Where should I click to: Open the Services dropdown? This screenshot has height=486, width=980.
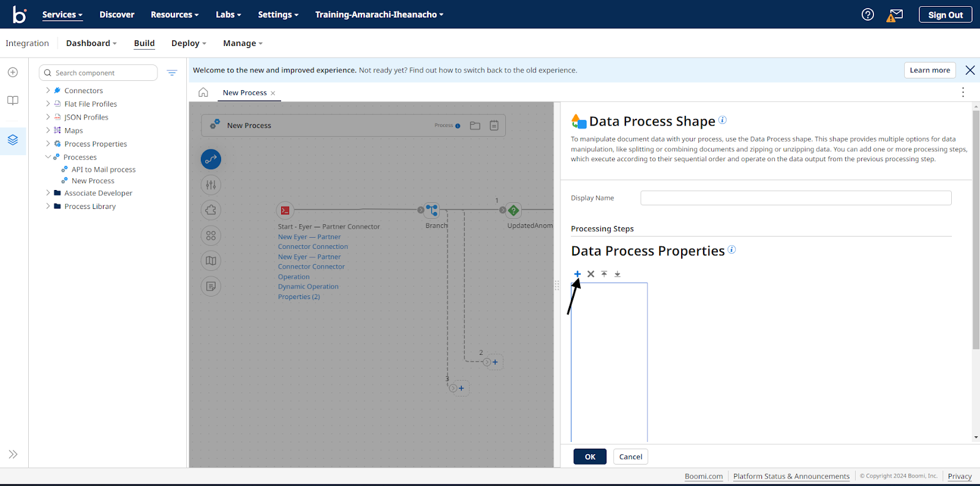(62, 15)
